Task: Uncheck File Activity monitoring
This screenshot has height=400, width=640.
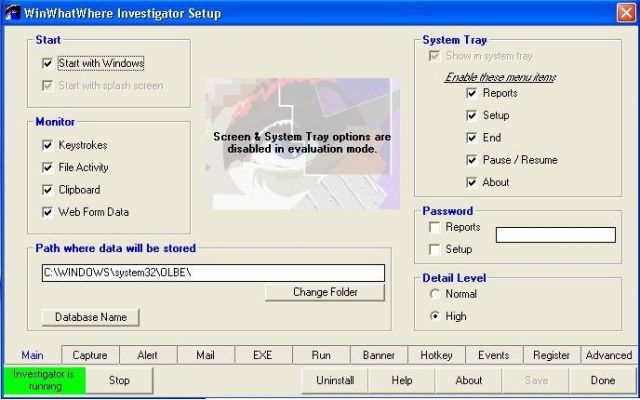Action: tap(47, 167)
